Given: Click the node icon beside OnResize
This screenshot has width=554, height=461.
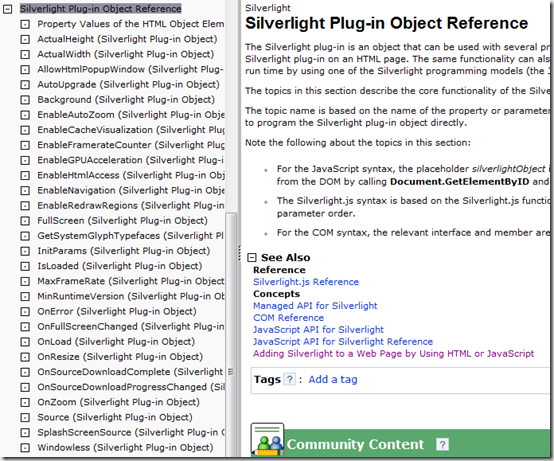Looking at the screenshot, I should click(25, 357).
